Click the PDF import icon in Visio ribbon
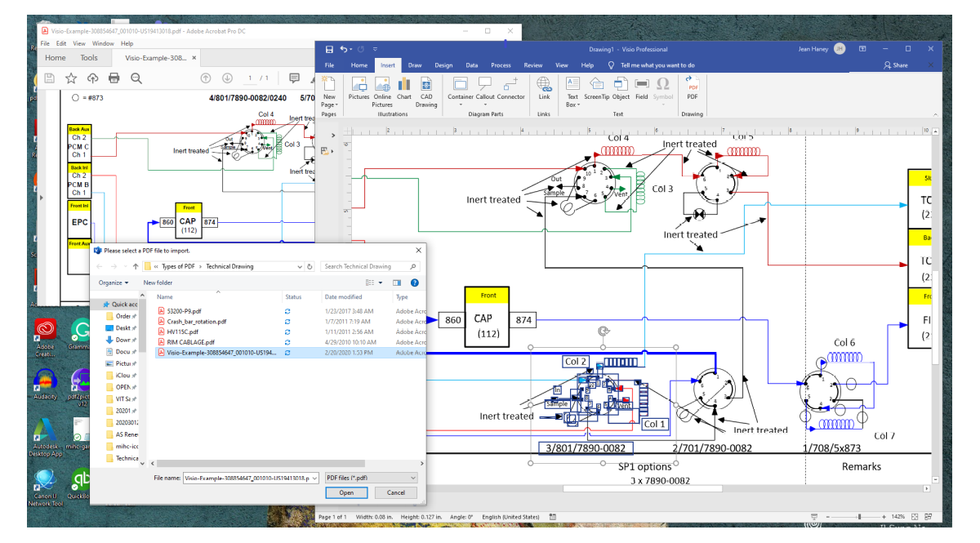This screenshot has height=543, width=980. [693, 87]
